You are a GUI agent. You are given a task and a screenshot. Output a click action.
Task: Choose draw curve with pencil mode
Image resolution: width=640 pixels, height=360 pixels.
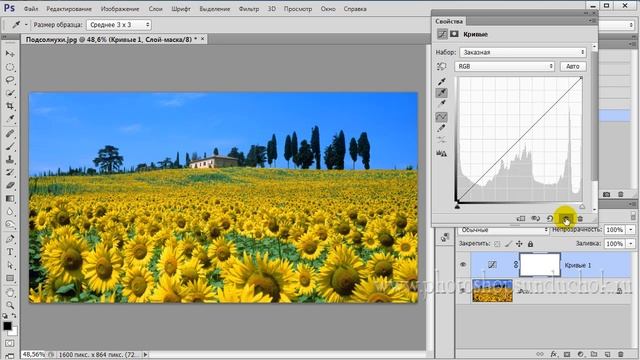tap(441, 129)
